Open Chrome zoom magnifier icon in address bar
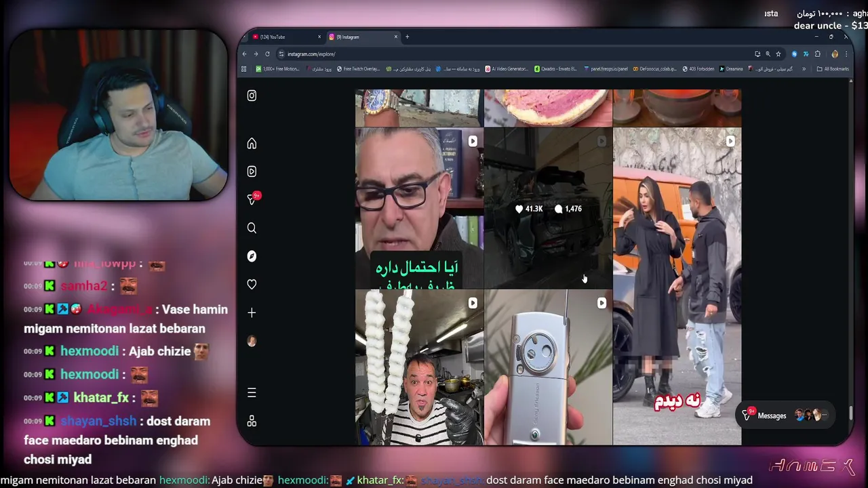The image size is (868, 488). coord(768,54)
